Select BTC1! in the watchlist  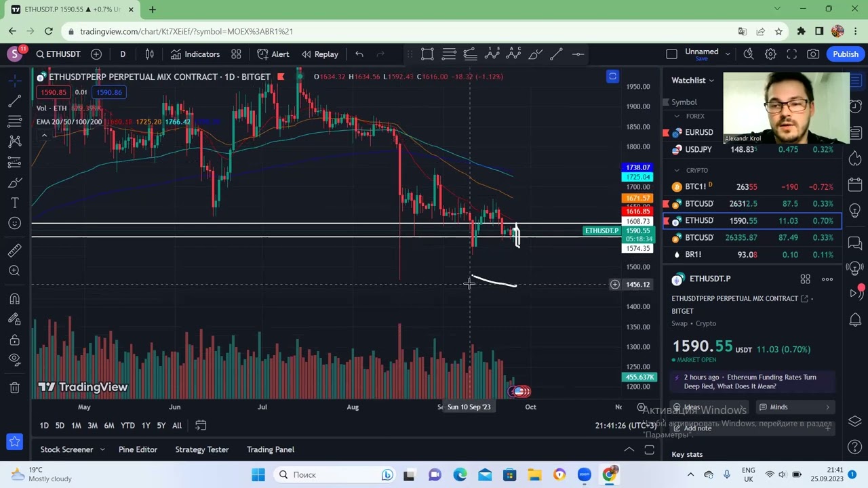tap(752, 186)
